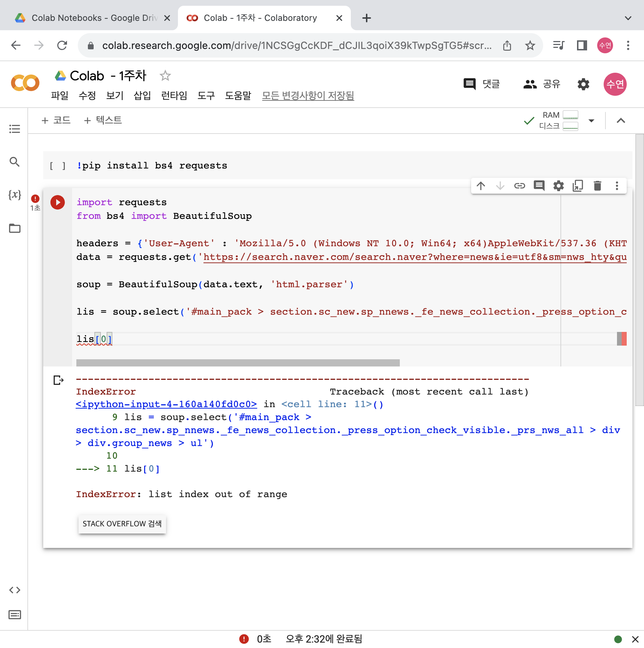Click the status bar error icon
This screenshot has width=644, height=648.
[244, 639]
